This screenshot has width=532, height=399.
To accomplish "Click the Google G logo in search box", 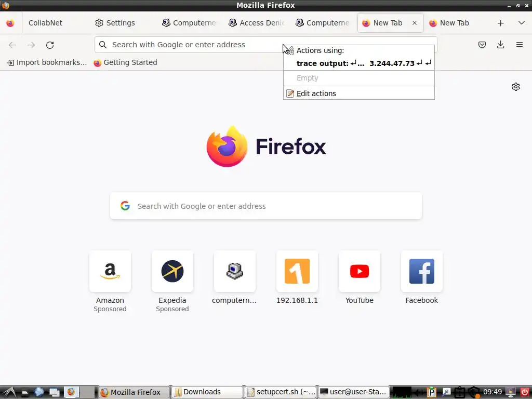I will pyautogui.click(x=125, y=206).
